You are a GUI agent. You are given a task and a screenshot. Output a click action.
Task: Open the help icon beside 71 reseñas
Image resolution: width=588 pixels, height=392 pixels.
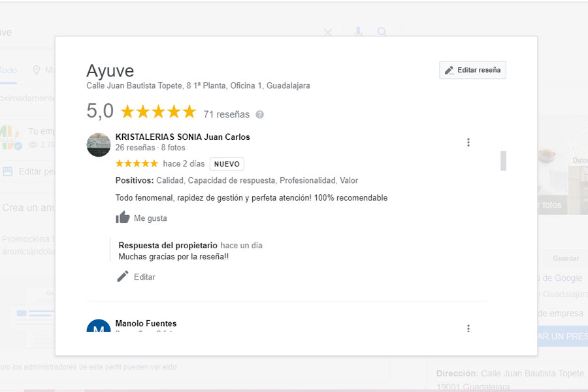[x=259, y=114]
